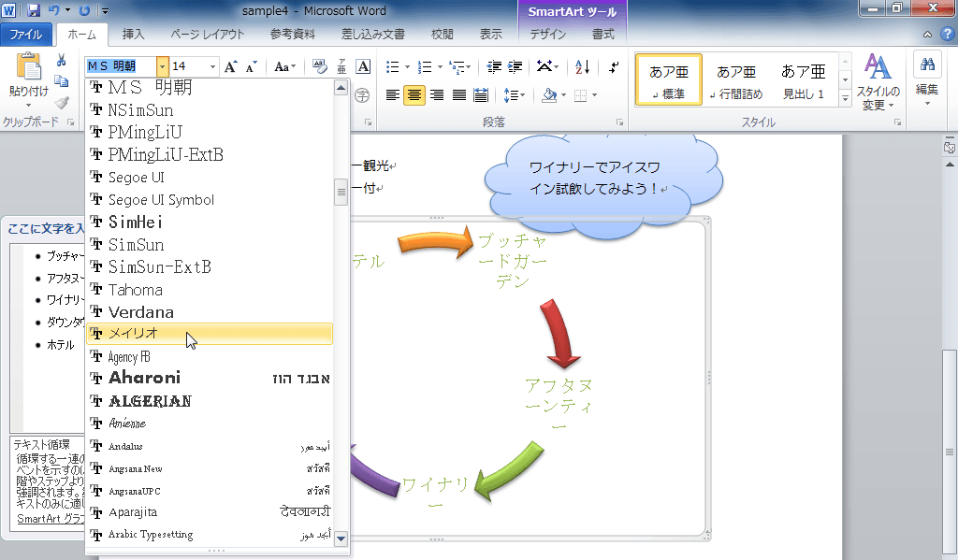Switch to the 挿入 tab
Image resolution: width=958 pixels, height=560 pixels.
pyautogui.click(x=133, y=35)
